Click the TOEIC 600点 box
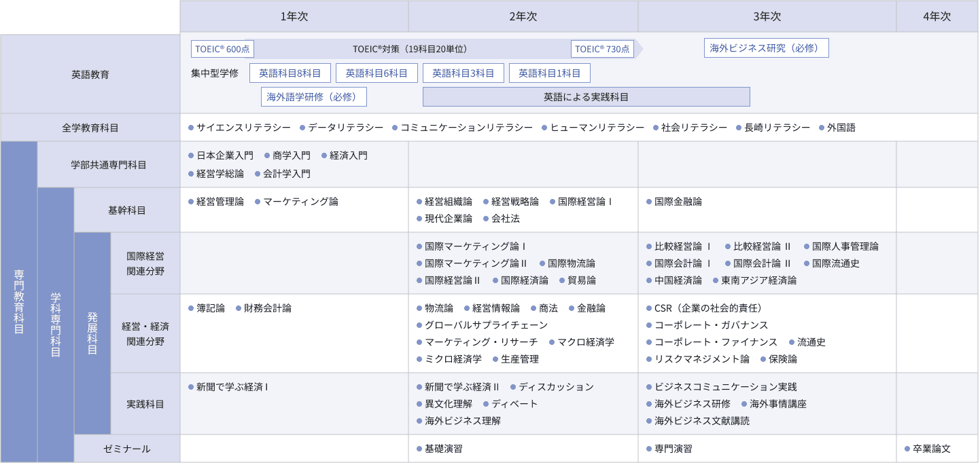The image size is (980, 463). [x=223, y=49]
